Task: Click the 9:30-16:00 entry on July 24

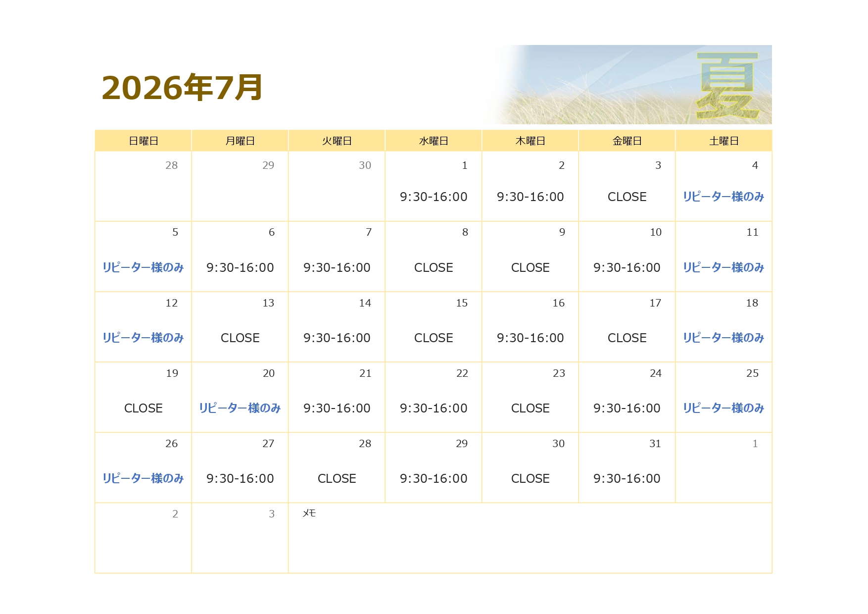Action: pos(627,409)
